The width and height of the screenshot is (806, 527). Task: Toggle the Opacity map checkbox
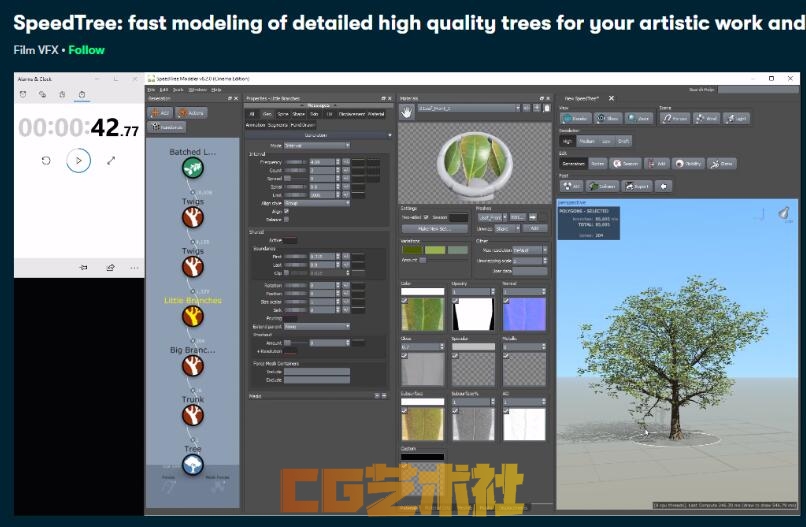point(455,300)
